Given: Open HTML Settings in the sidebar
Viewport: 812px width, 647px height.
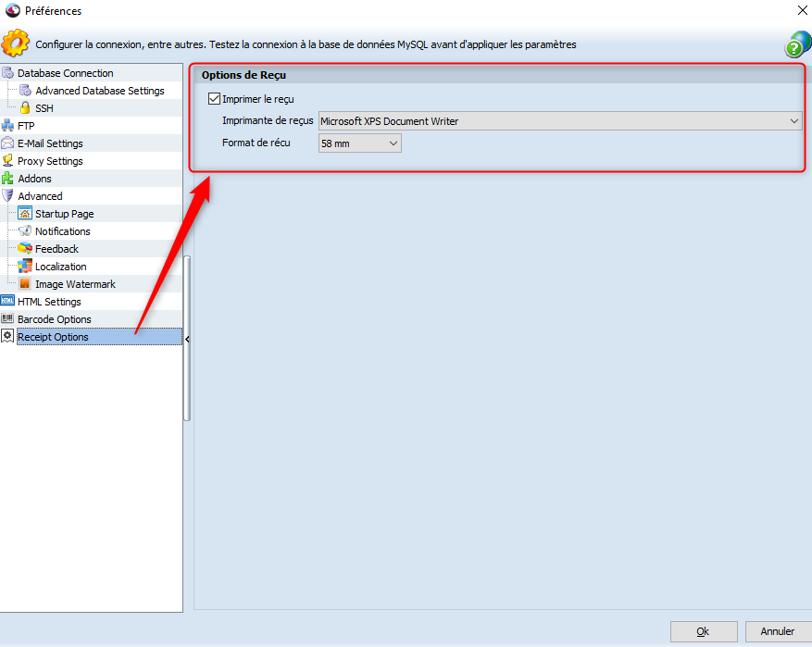Looking at the screenshot, I should click(x=49, y=302).
